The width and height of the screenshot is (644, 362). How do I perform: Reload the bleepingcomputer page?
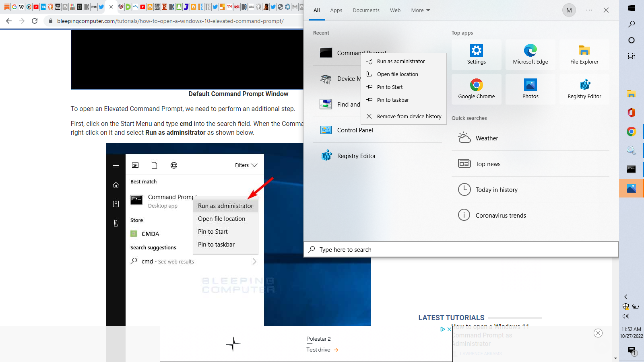[x=35, y=21]
